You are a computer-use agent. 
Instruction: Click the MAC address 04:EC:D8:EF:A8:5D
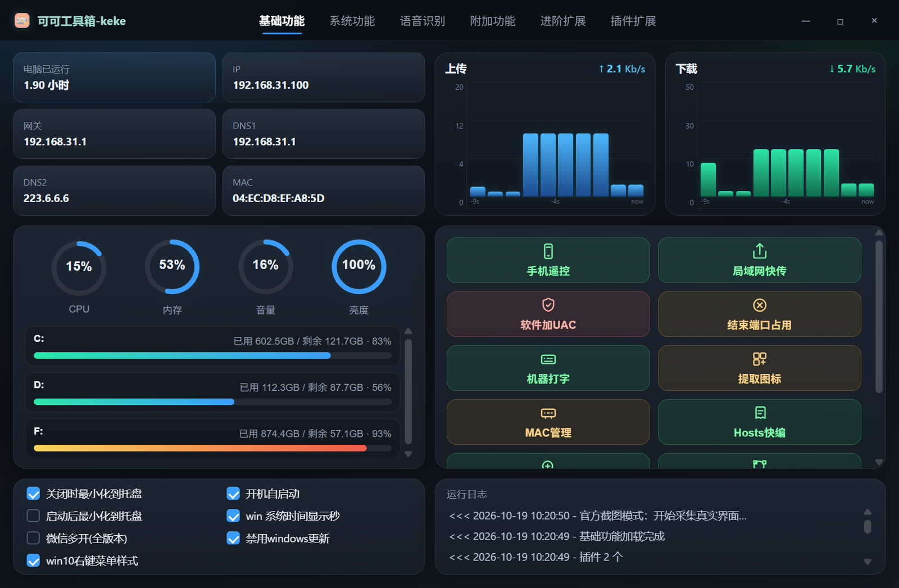[x=279, y=198]
